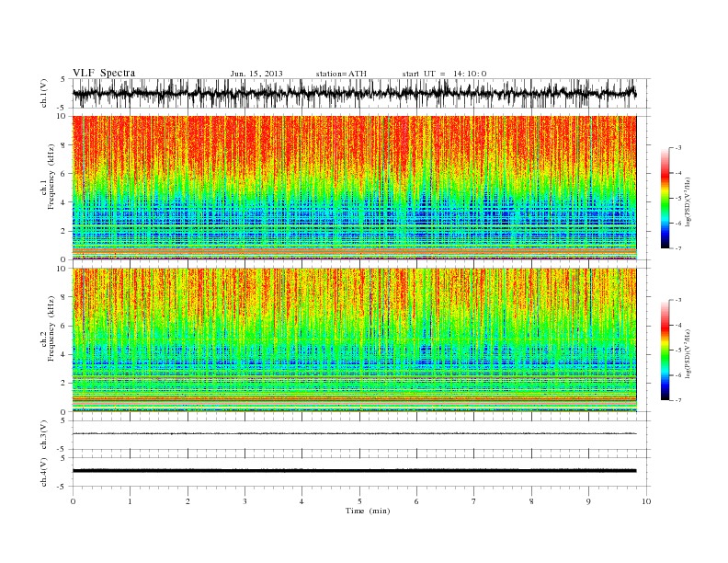The height and width of the screenshot is (563, 728).
Task: Click the ch.1 spectrogram panel
Action: tap(354, 188)
